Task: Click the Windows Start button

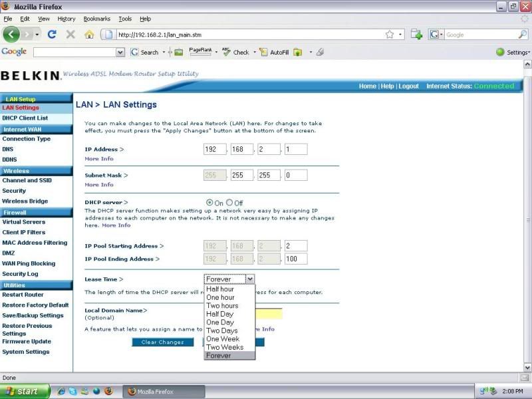Action: tap(25, 391)
